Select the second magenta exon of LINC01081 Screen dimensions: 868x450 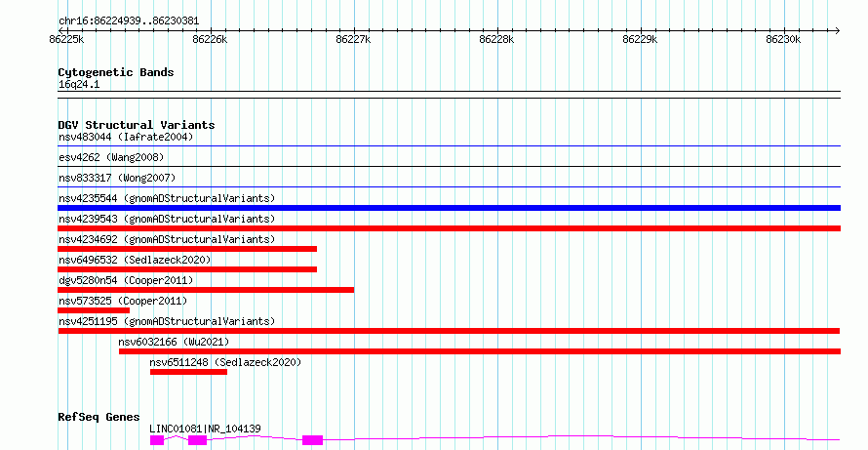(x=198, y=440)
